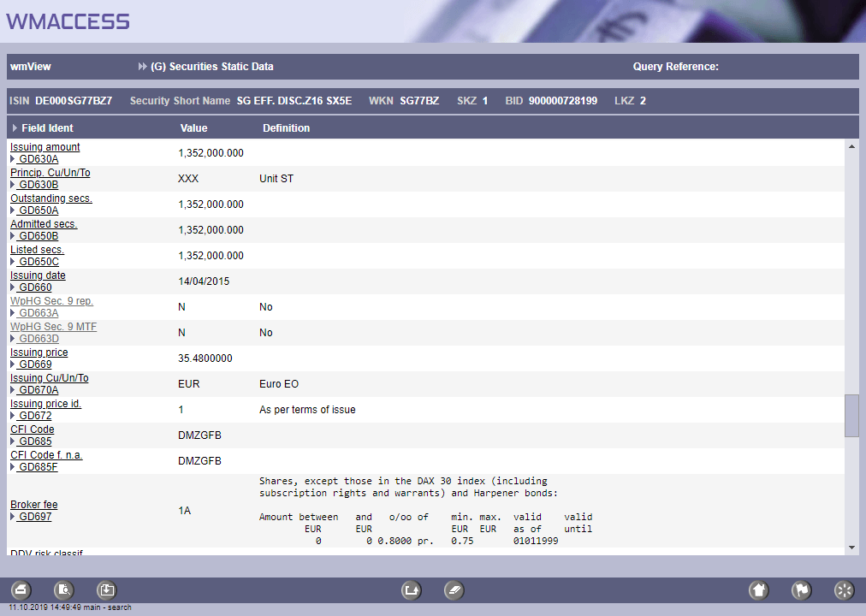Click Security Short Name SG EFF. DISC.Z16 SX5E
Viewport: 866px width, 616px height.
coord(294,100)
